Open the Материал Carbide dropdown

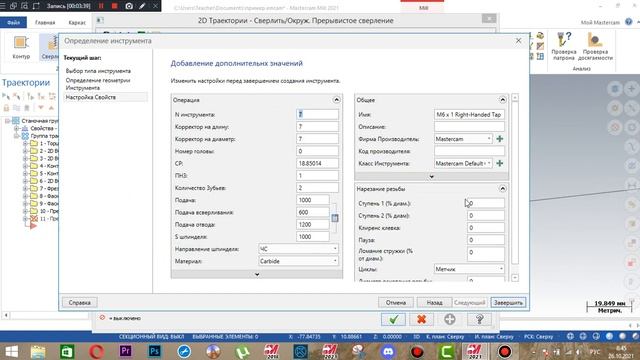[298, 261]
